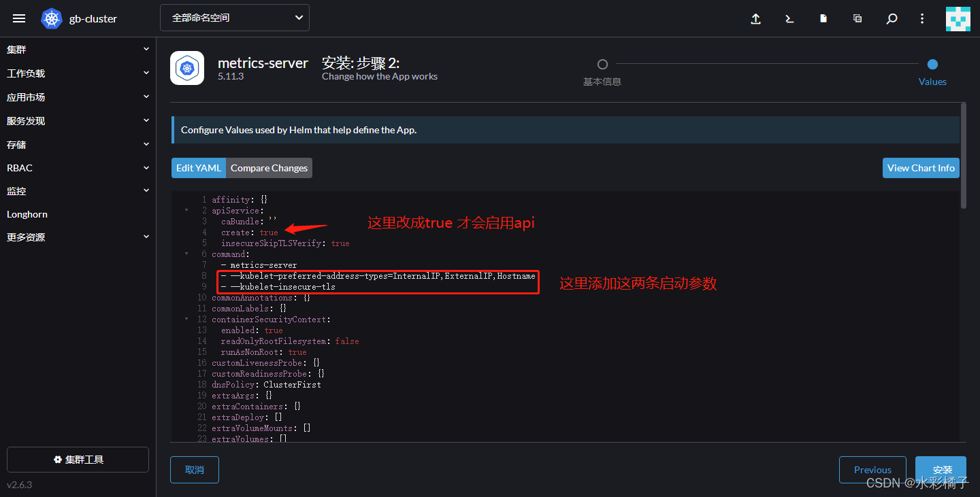This screenshot has width=980, height=497.
Task: Click the page vertical scrollbar
Action: [963, 156]
